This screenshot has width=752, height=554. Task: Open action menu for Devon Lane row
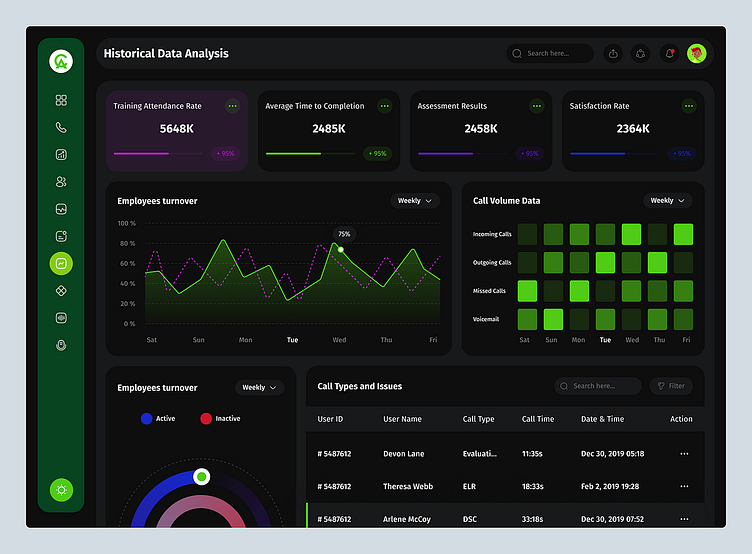(684, 454)
